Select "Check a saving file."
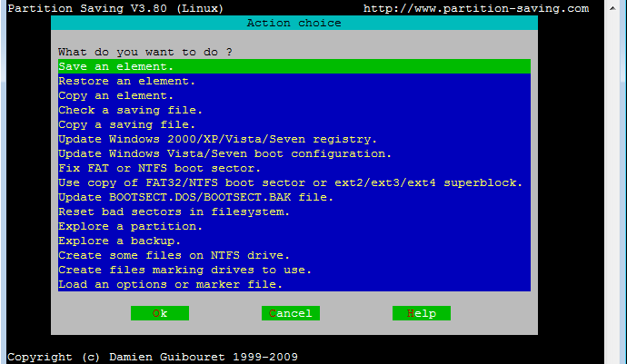Image resolution: width=627 pixels, height=364 pixels. pos(294,110)
